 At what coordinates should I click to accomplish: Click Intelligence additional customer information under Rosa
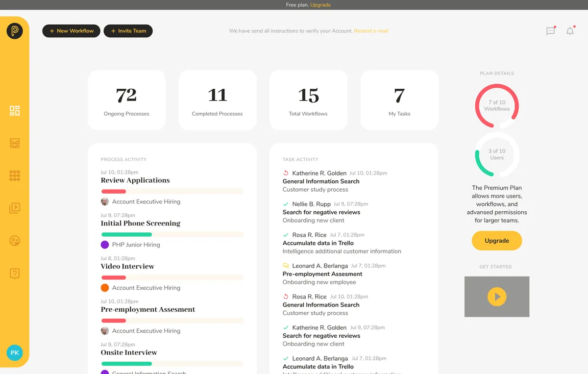click(x=342, y=251)
